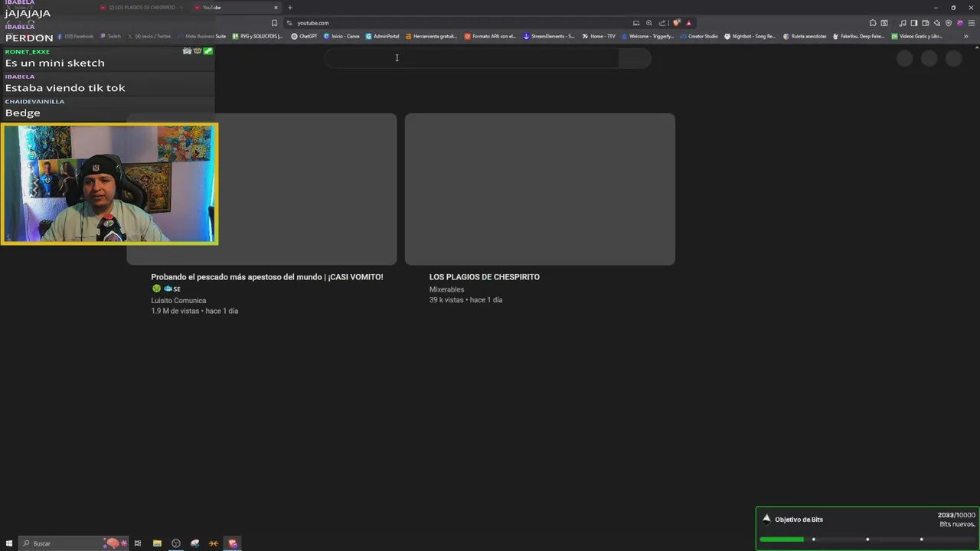Open the Luisito Comunica channel
980x551 pixels.
pos(178,301)
